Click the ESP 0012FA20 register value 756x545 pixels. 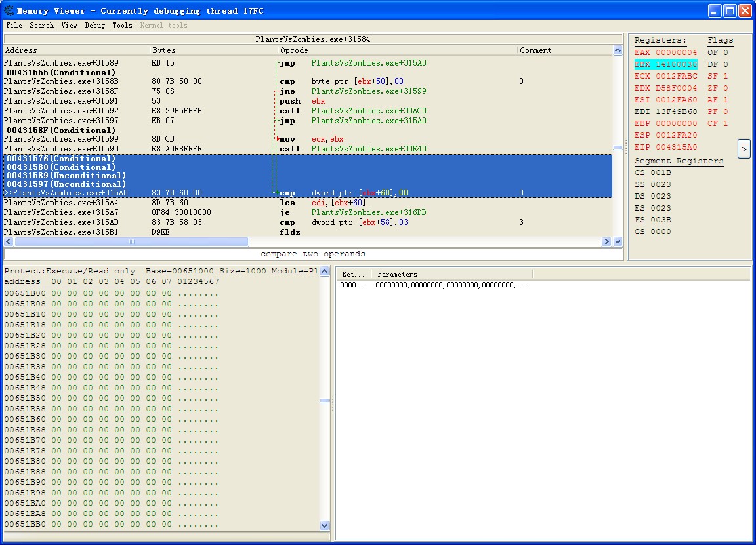[665, 135]
